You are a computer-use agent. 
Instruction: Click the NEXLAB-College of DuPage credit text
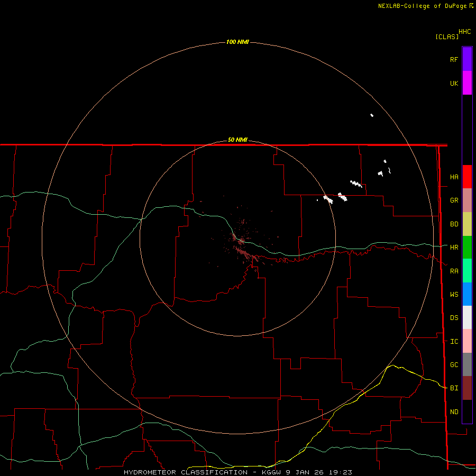[422, 6]
